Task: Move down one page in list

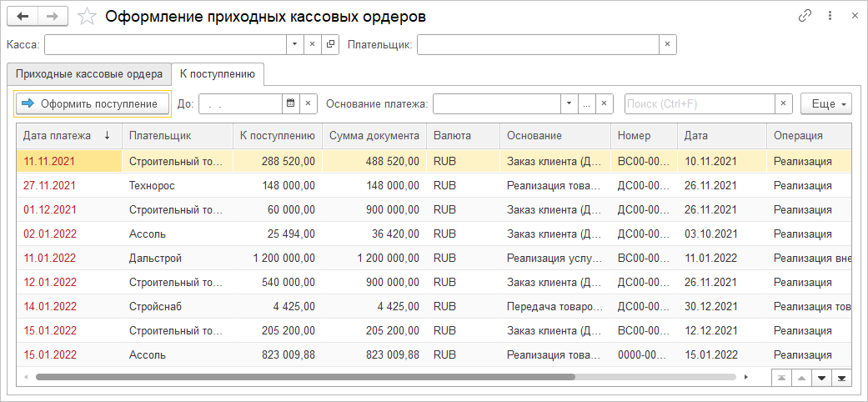Action: tap(821, 378)
